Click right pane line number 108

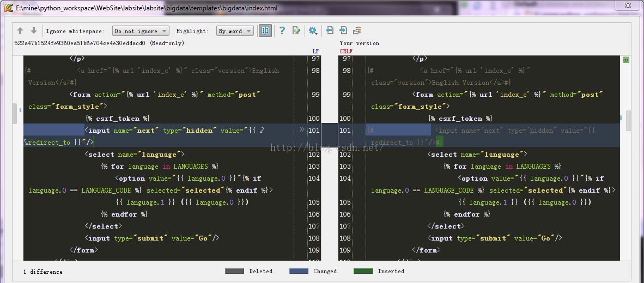tap(345, 238)
